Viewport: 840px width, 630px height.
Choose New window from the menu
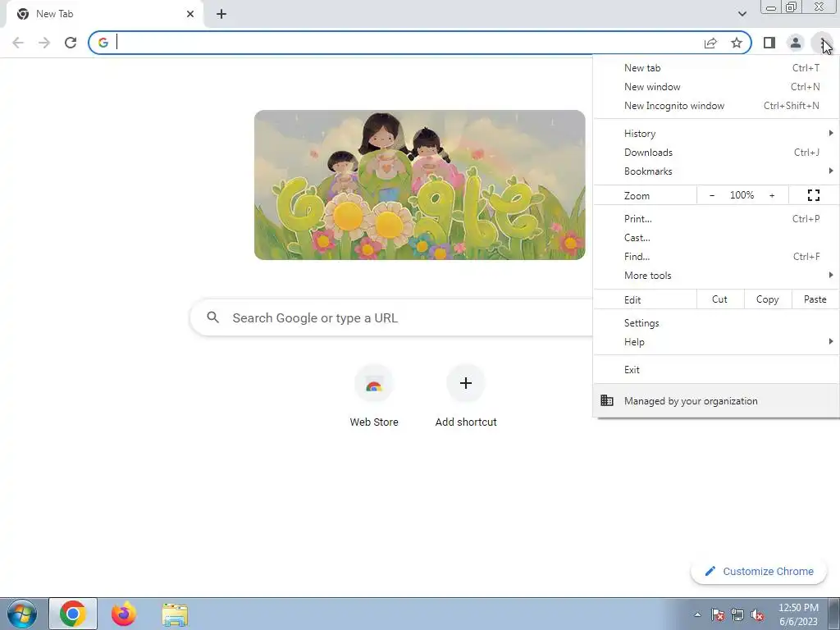pos(716,87)
